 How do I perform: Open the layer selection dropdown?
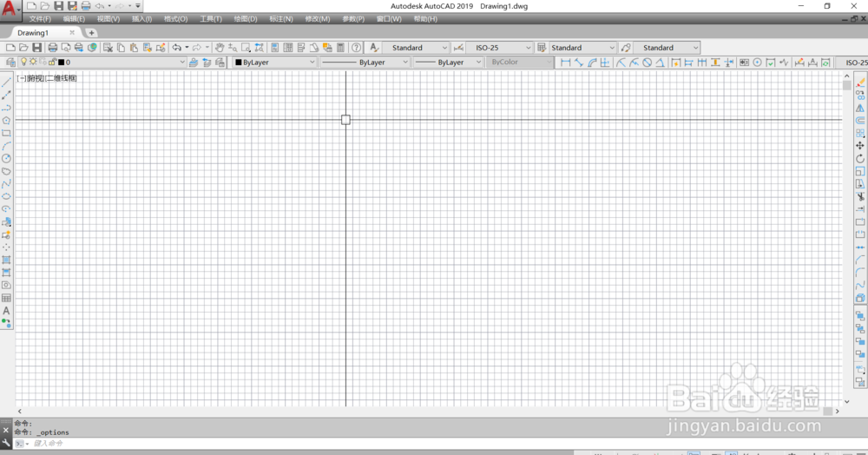(x=181, y=63)
